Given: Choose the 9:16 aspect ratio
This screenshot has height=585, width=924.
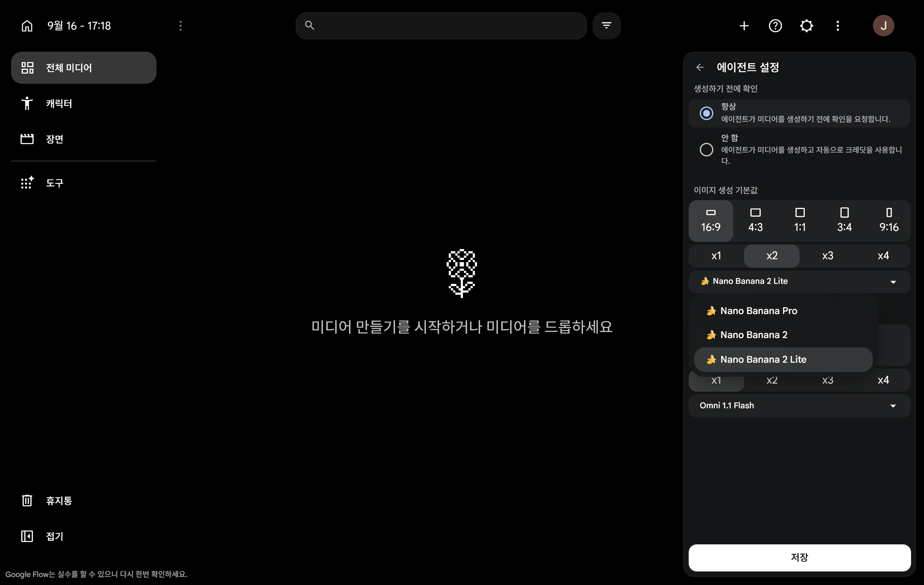Looking at the screenshot, I should click(889, 221).
